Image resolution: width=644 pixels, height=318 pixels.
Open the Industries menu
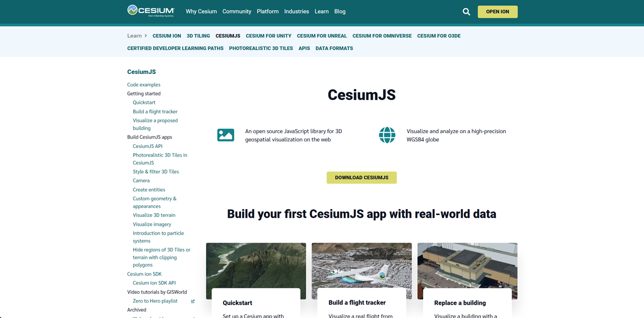pyautogui.click(x=296, y=11)
